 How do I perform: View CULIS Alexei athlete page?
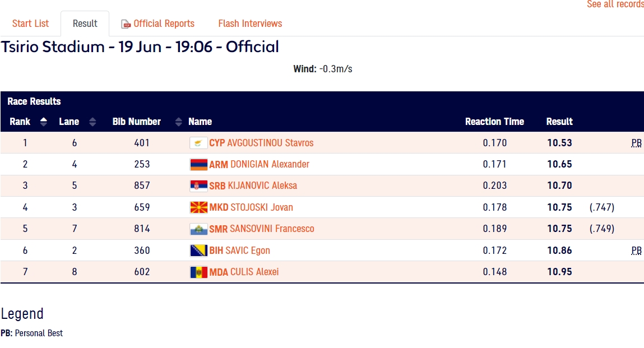point(254,272)
